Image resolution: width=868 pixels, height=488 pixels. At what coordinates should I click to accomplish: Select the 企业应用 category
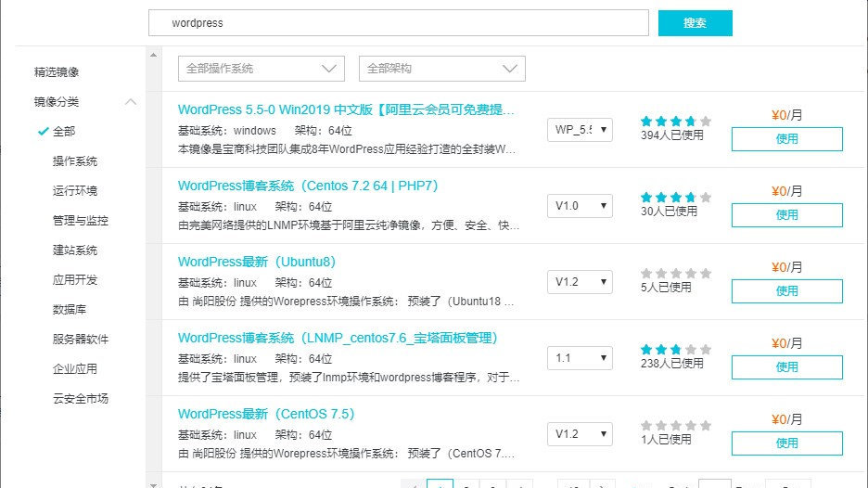[x=75, y=368]
